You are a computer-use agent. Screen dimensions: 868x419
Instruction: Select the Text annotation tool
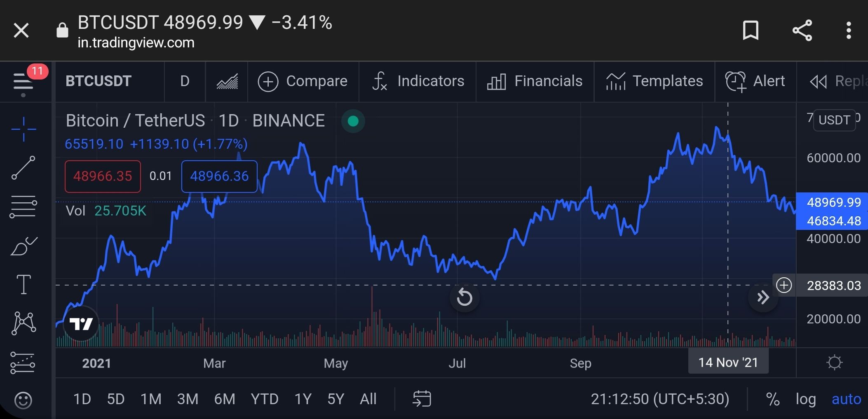pos(23,284)
